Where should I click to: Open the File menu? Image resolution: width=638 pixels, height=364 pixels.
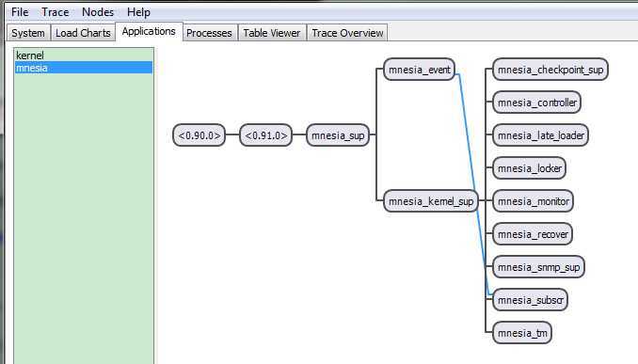[20, 12]
